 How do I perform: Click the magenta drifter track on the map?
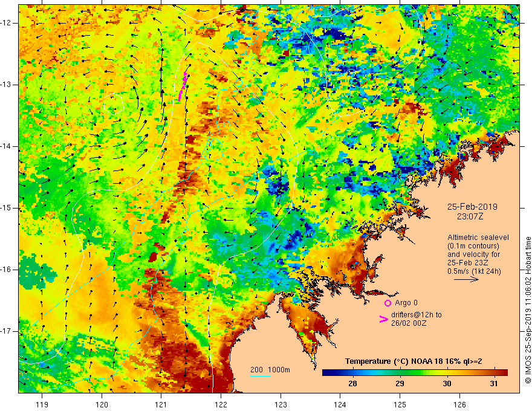[x=182, y=86]
